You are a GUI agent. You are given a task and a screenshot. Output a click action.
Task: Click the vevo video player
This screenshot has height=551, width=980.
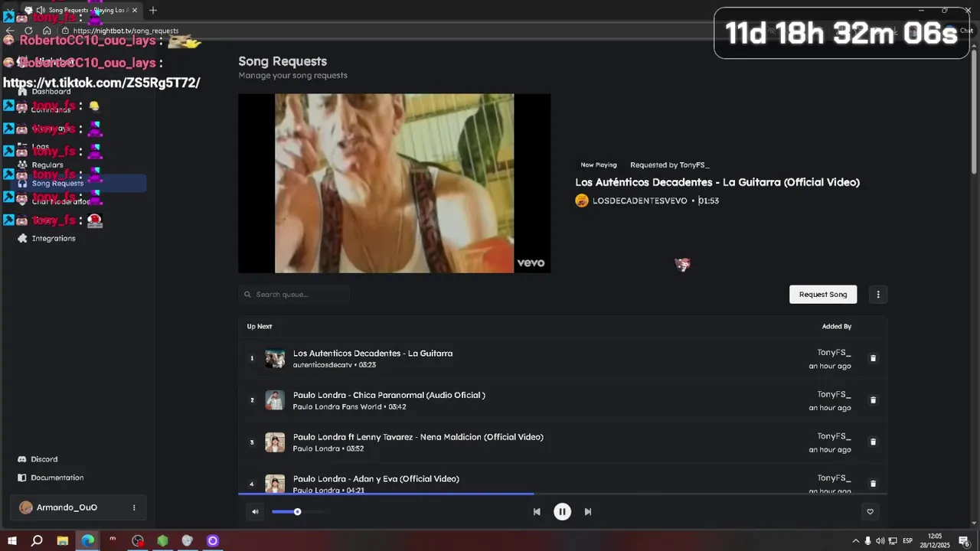[x=394, y=183]
